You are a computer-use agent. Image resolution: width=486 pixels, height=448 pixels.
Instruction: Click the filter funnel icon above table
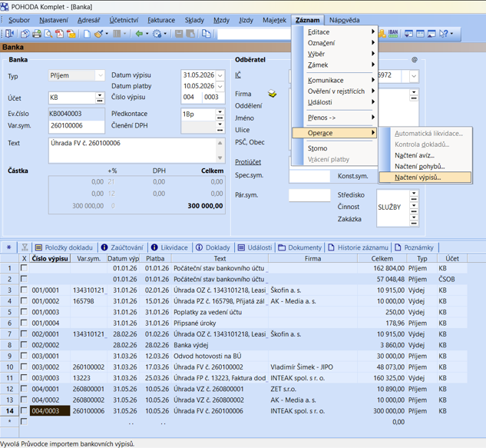coord(25,247)
